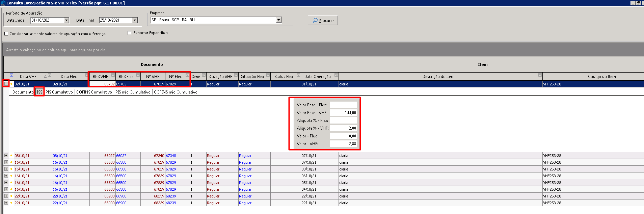
Task: Open the Data Final date dropdown
Action: tap(135, 20)
